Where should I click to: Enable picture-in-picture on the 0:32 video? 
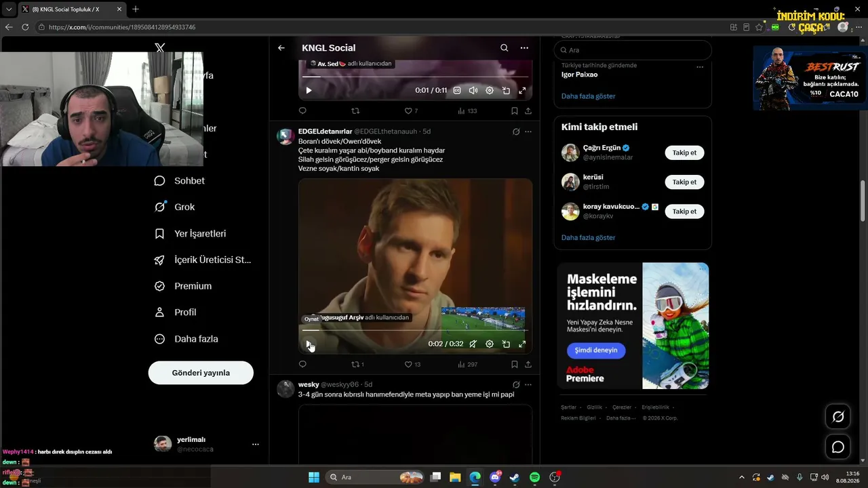pos(506,344)
